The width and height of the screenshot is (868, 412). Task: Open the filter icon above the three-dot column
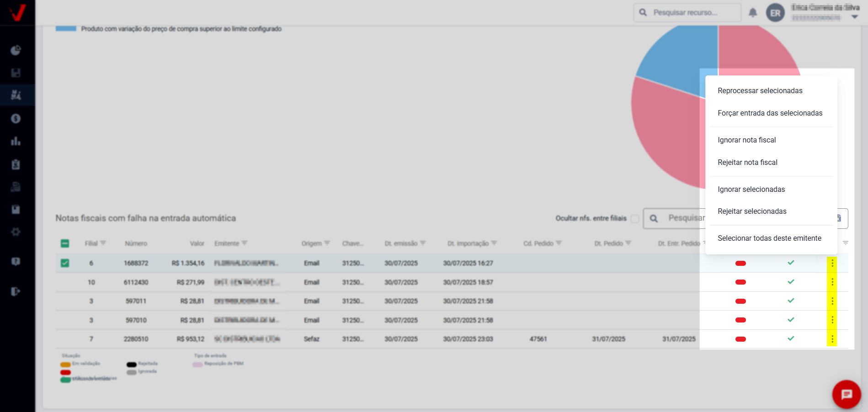click(x=846, y=243)
